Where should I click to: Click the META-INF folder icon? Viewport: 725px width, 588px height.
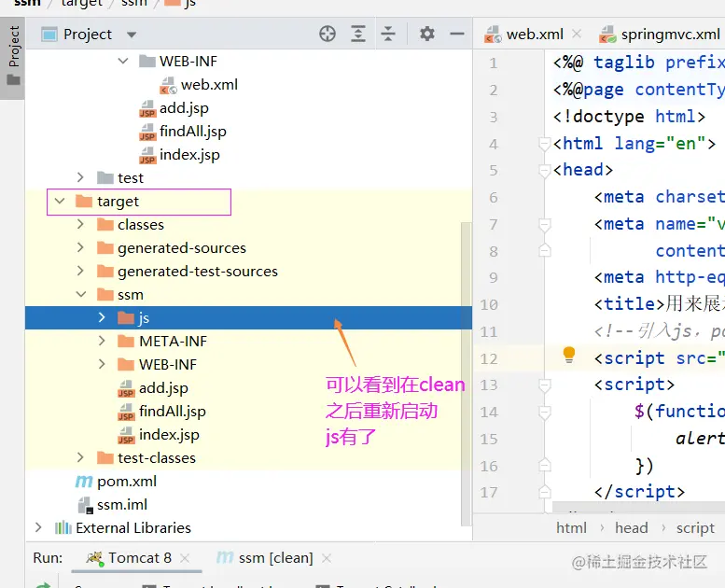point(126,341)
